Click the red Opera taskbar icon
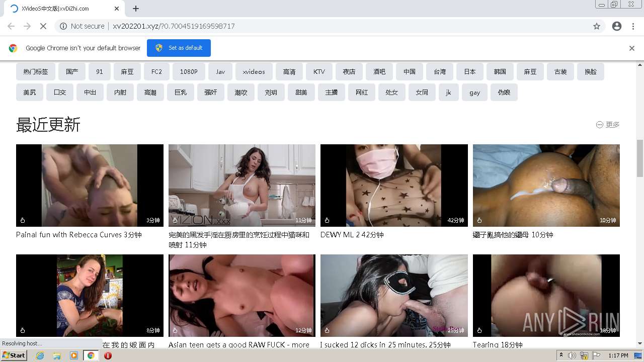 point(108,355)
